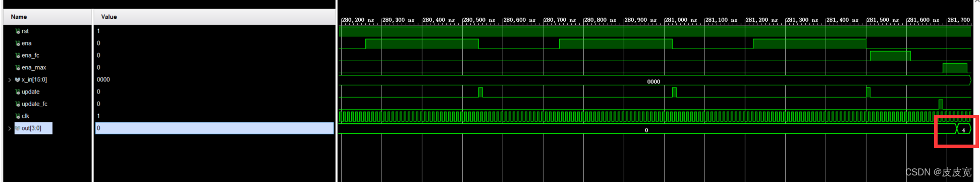The height and width of the screenshot is (182, 980).
Task: Click the ena_fc signal icon
Action: [x=18, y=56]
